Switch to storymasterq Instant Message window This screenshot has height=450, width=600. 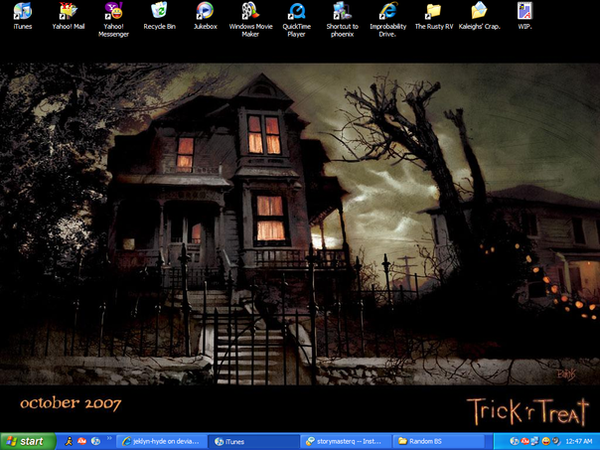point(346,442)
